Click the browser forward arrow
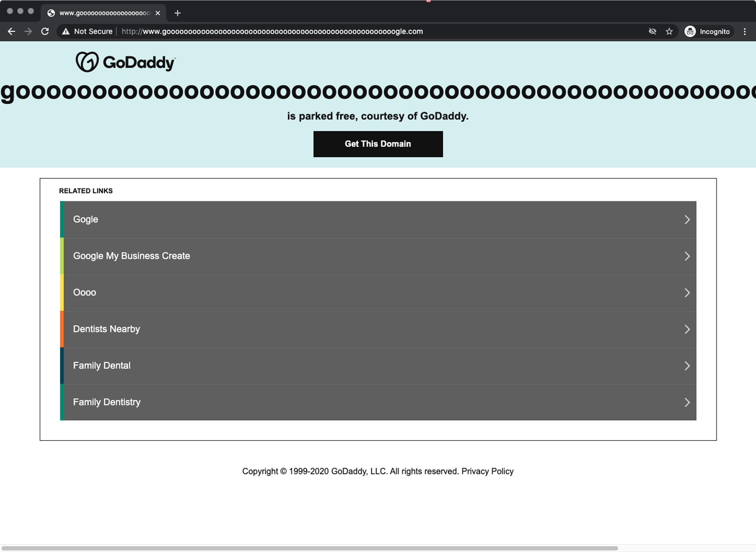The height and width of the screenshot is (552, 756). click(28, 31)
